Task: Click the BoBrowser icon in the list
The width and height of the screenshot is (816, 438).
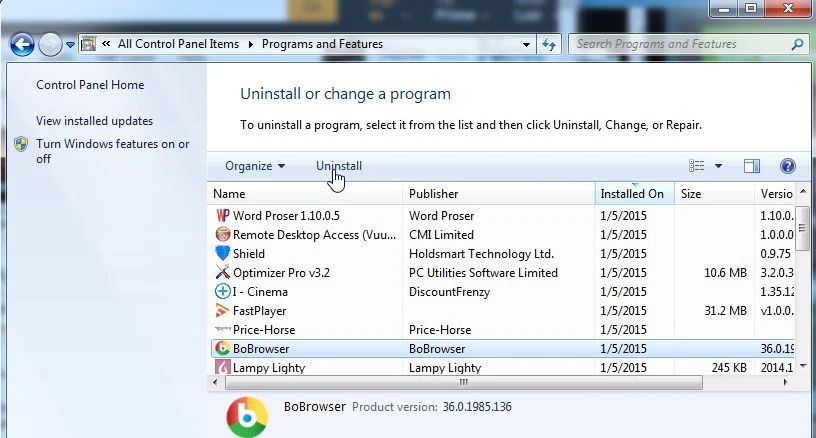Action: 223,348
